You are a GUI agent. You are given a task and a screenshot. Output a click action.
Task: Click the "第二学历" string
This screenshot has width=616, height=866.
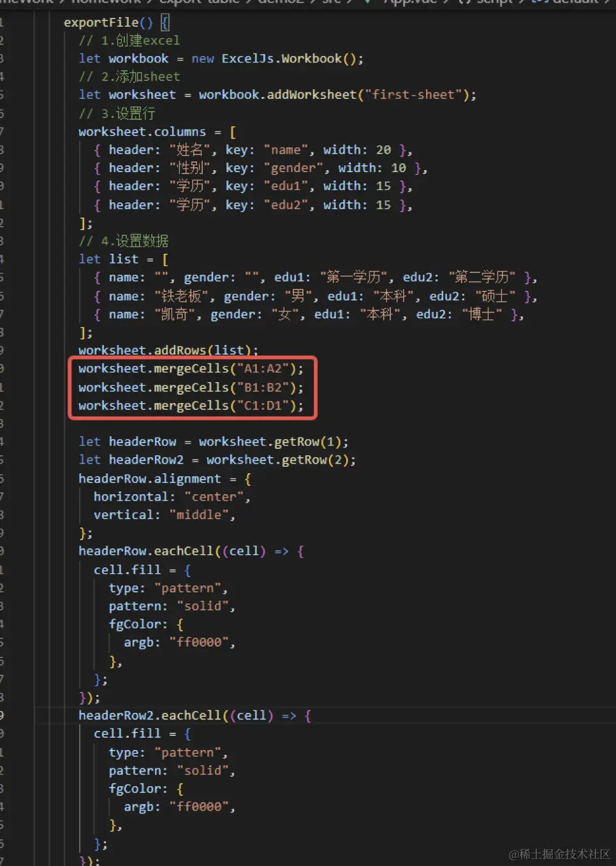[x=482, y=277]
